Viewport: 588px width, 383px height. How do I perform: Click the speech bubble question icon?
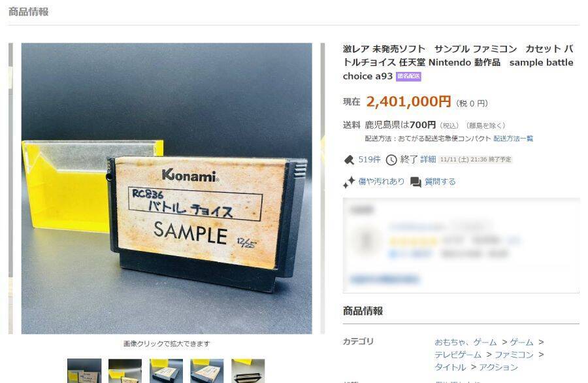[416, 182]
